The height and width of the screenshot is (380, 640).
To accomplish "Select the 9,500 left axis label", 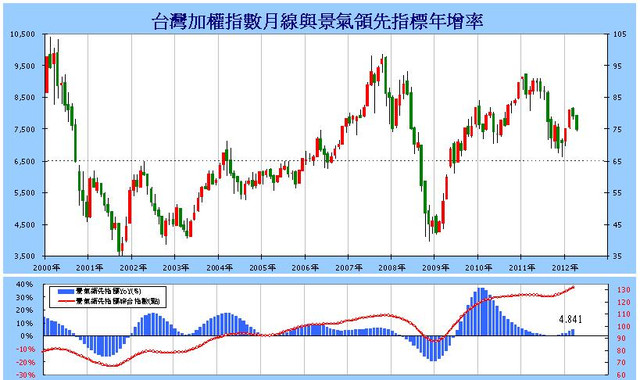I will coord(24,66).
